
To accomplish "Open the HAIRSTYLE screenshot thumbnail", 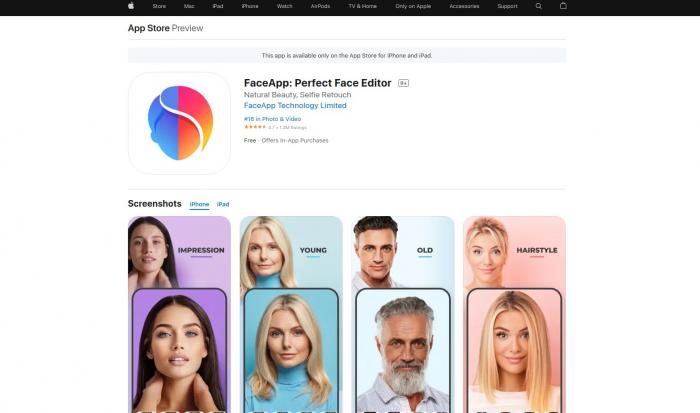I will (514, 314).
